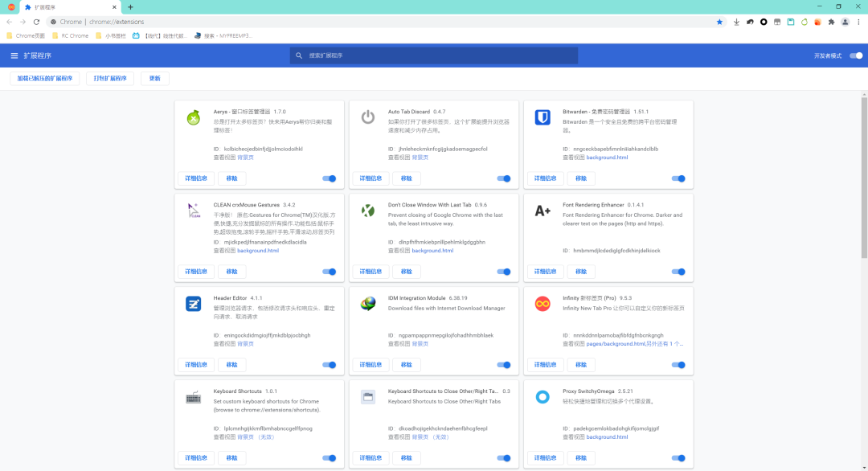Image resolution: width=868 pixels, height=471 pixels.
Task: Click 加载已解压的扩展程序 button
Action: (x=45, y=79)
